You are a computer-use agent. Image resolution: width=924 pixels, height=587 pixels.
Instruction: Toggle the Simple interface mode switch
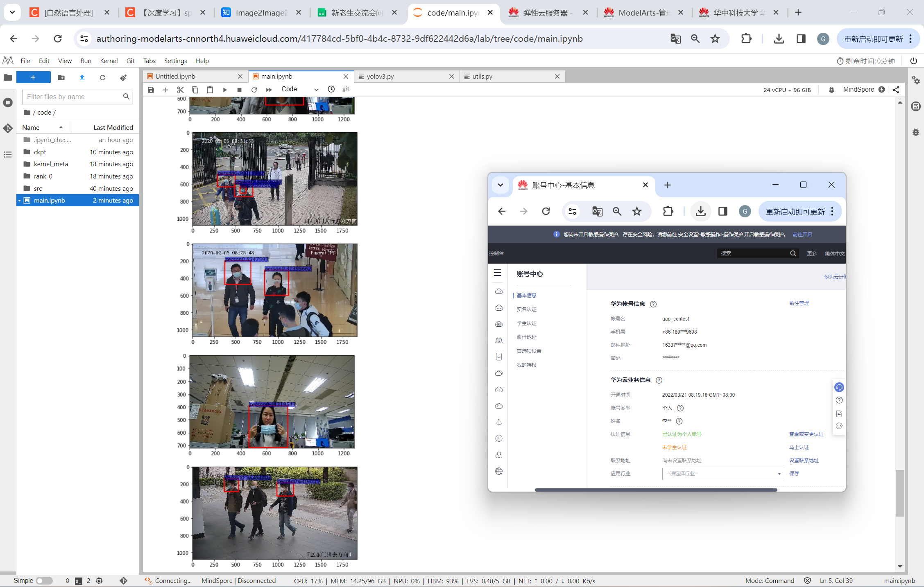coord(44,580)
